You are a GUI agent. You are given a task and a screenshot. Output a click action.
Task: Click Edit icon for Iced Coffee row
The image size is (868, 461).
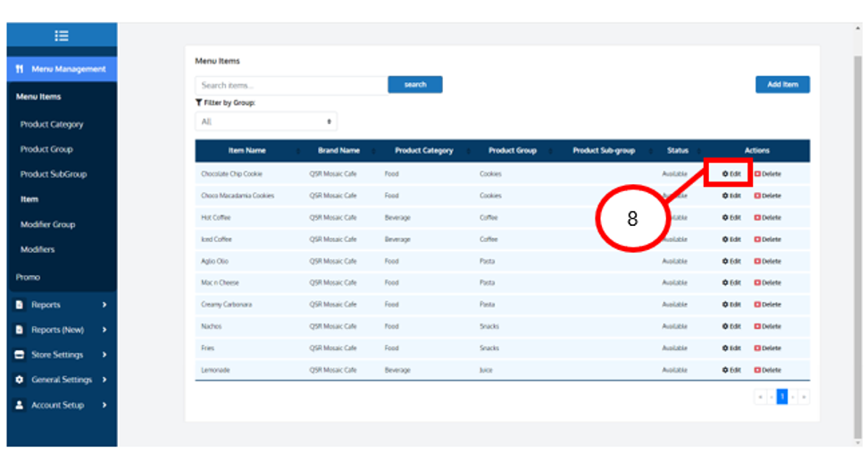726,239
